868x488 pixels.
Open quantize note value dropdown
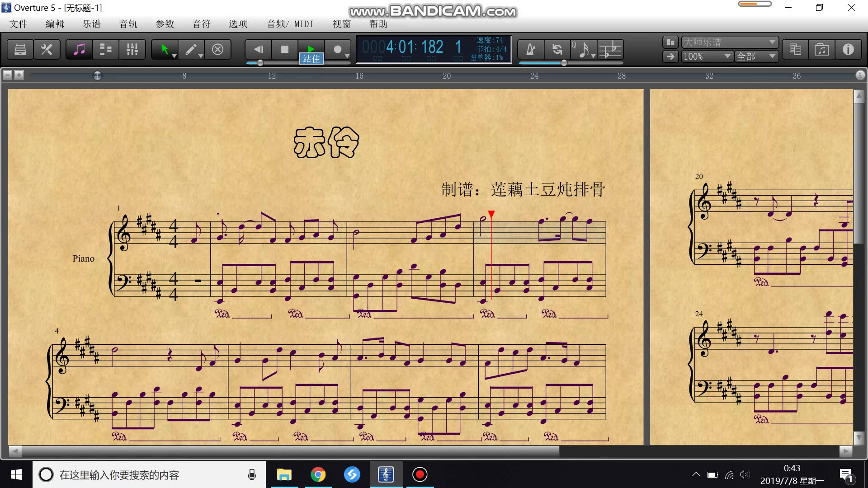[584, 49]
